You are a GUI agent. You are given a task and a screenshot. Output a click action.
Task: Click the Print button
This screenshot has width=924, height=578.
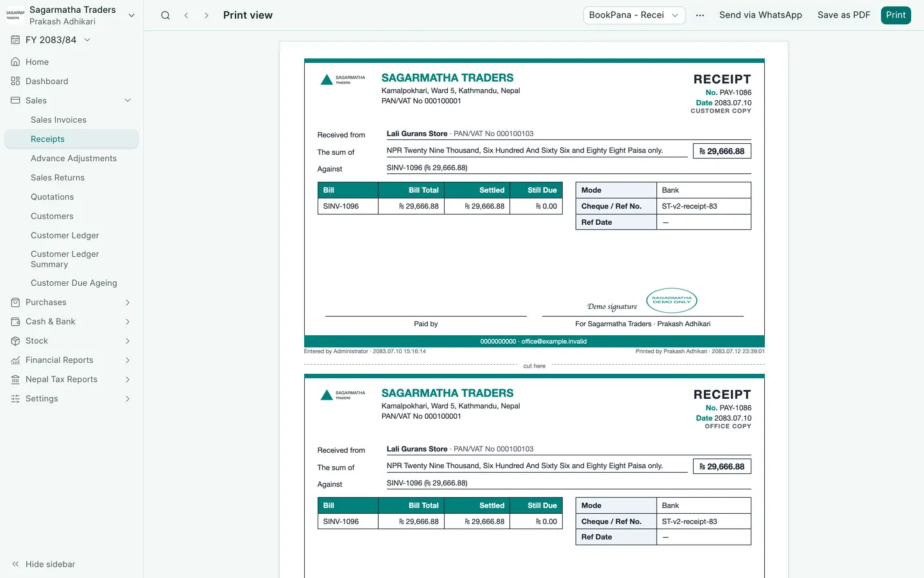(x=896, y=15)
